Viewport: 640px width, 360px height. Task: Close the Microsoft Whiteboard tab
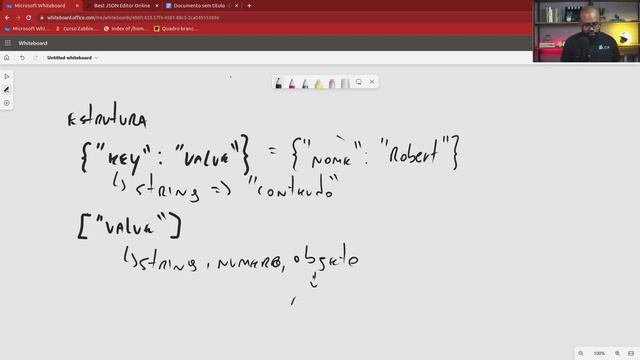pyautogui.click(x=77, y=6)
